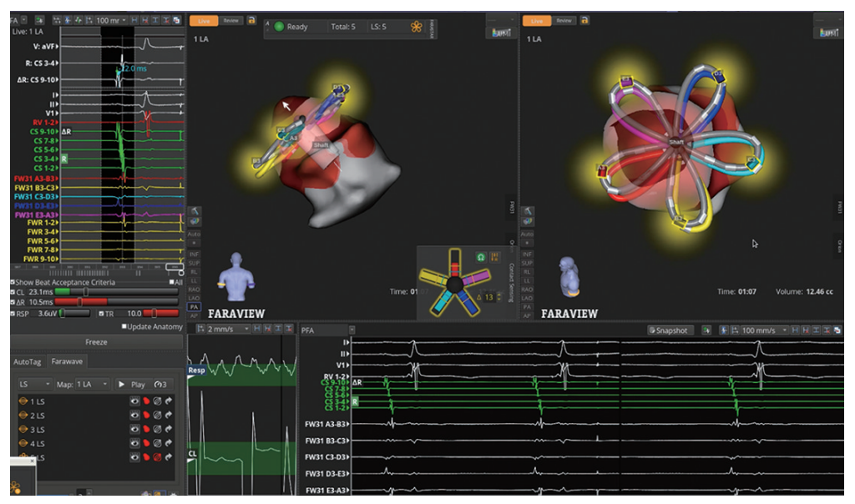Click the histogram icon at top-right of left view
Screen dimensions: 855x504
(x=501, y=33)
